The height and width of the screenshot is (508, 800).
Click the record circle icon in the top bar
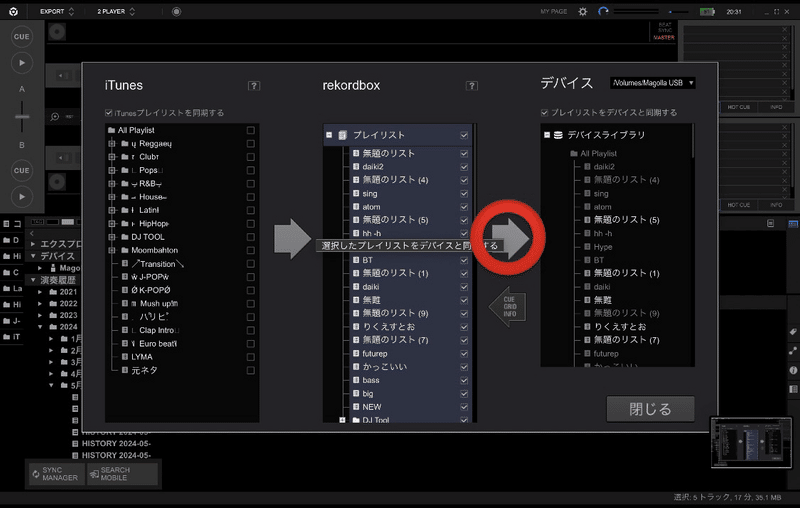176,11
